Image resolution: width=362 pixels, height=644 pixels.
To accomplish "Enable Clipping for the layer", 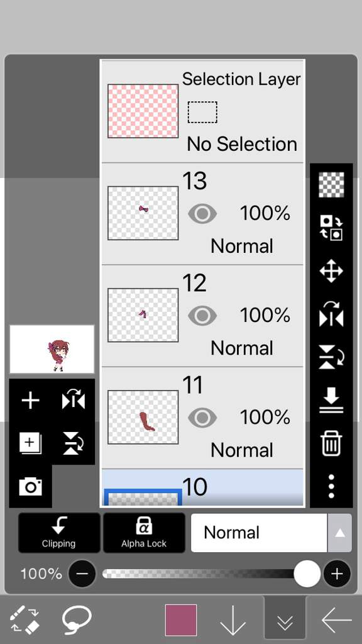I will (x=59, y=533).
